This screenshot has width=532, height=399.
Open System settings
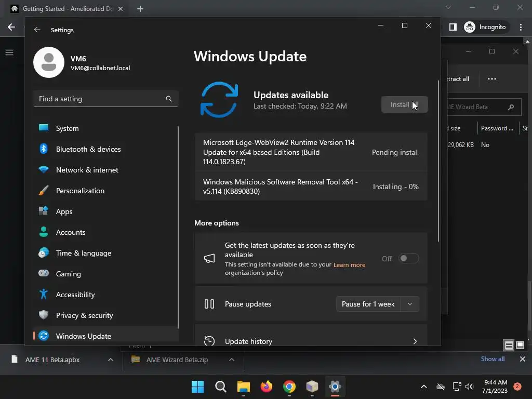pos(105,128)
